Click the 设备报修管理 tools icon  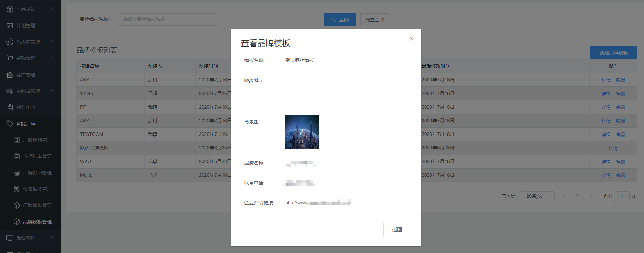click(17, 189)
